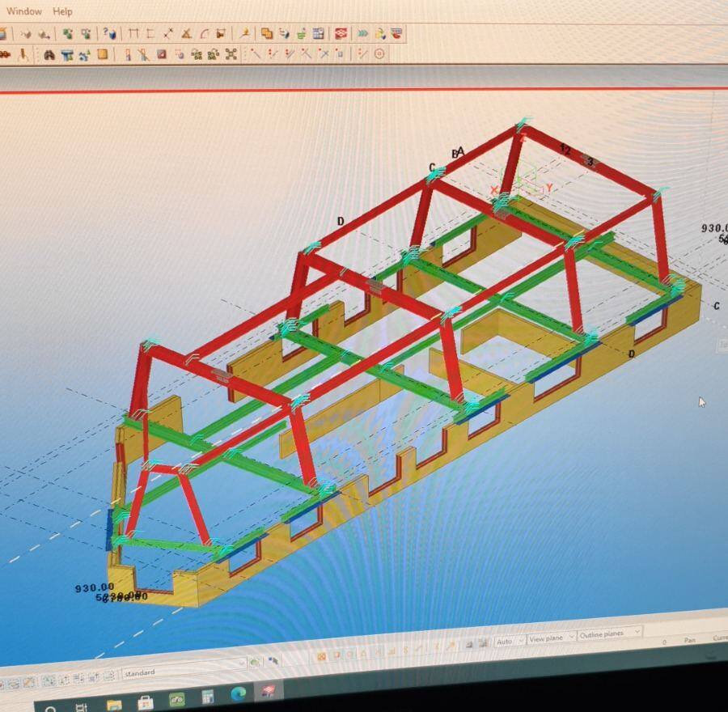Toggle the double-line parallel snap switch
The image size is (728, 712).
coord(290,54)
